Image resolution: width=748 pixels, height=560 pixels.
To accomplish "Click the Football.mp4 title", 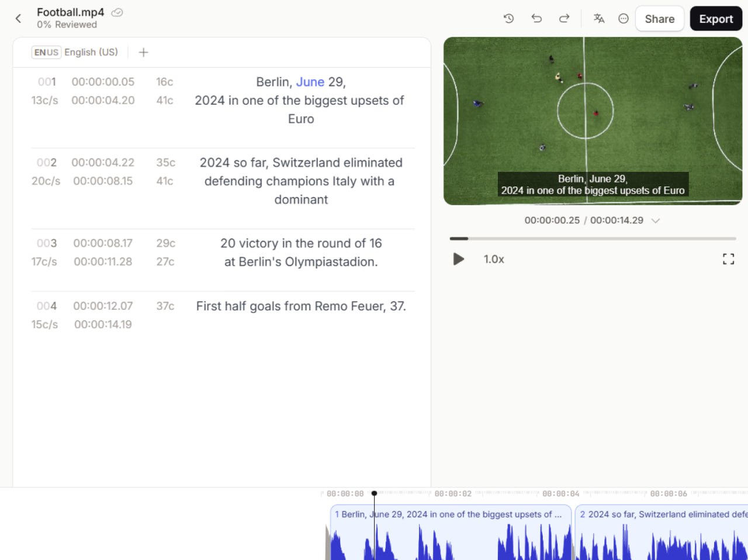I will (70, 12).
